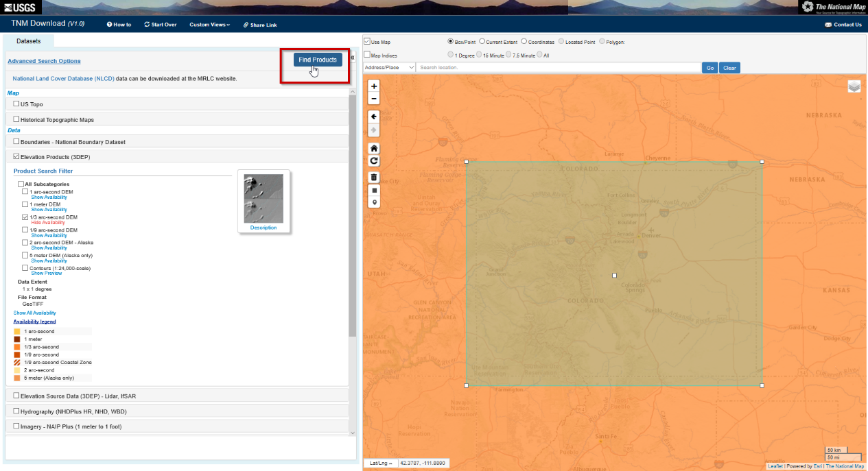Open the How to help link
The image size is (868, 471).
(119, 25)
